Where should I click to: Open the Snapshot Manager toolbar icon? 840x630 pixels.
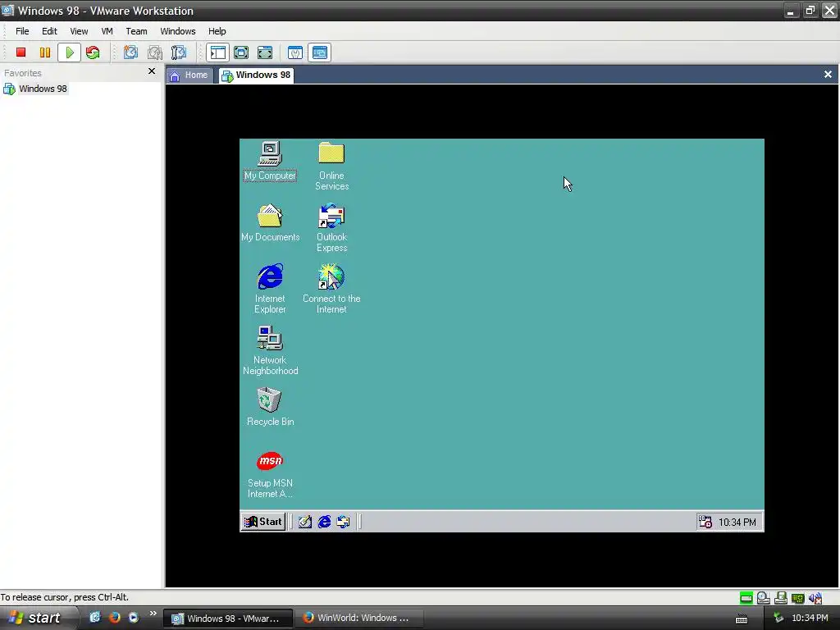coord(178,52)
